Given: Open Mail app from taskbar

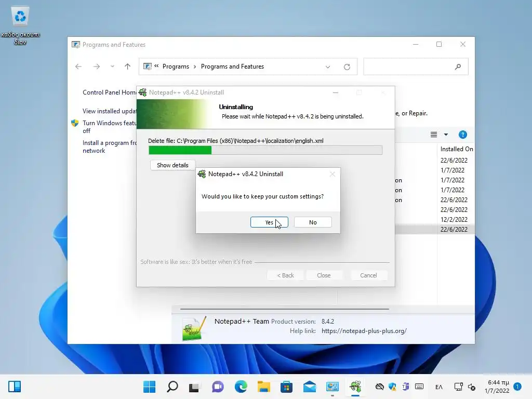Looking at the screenshot, I should click(x=310, y=387).
